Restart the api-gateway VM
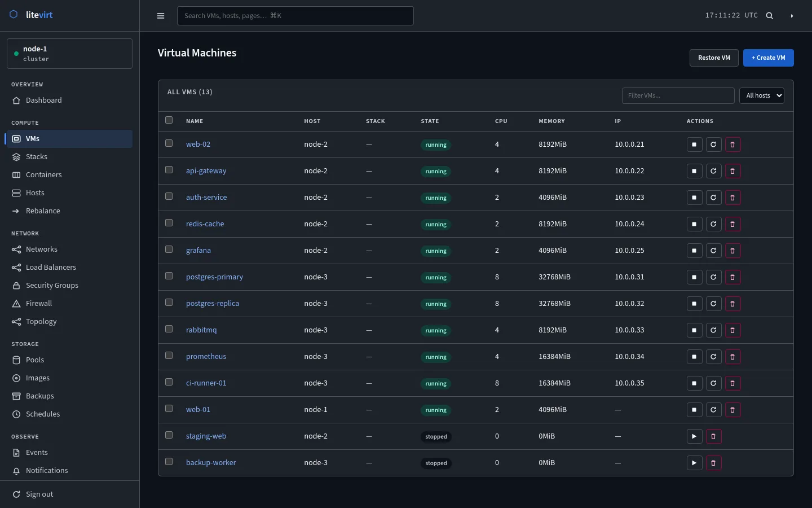 [713, 171]
